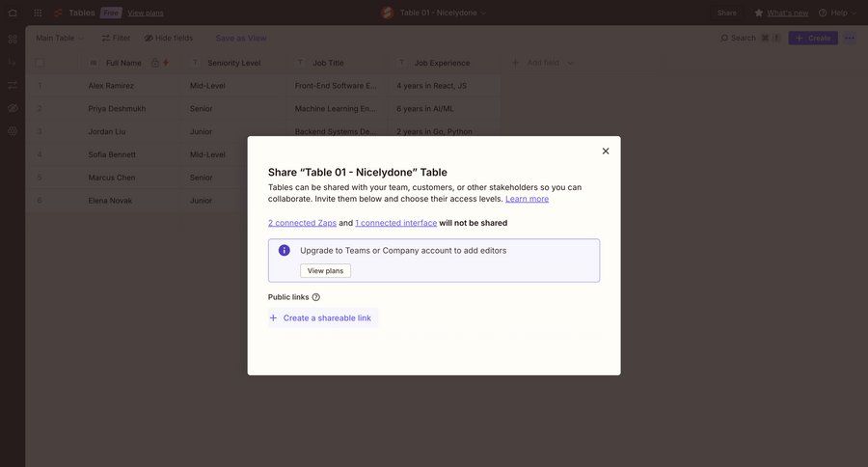Select Junior cell in Elena Novak row

215,201
